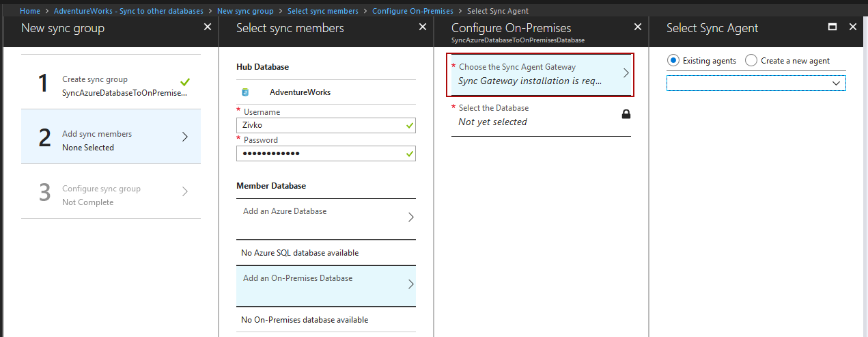
Task: Click the green checkmark on Create sync group
Action: pos(184,81)
